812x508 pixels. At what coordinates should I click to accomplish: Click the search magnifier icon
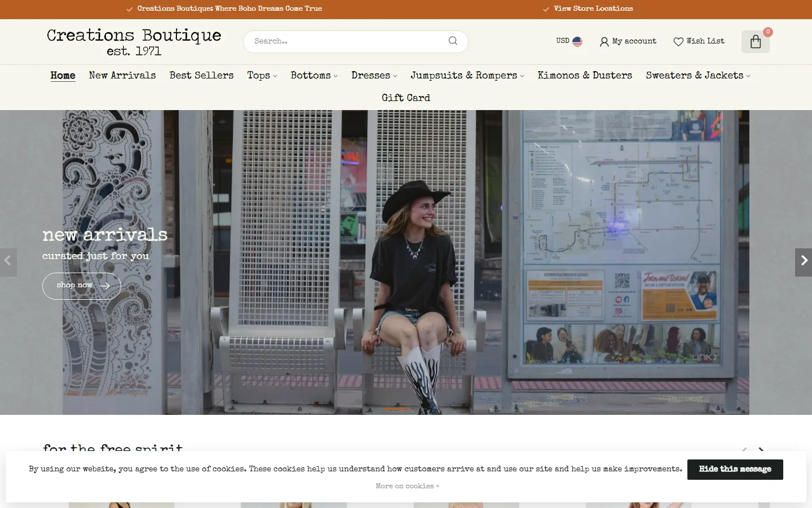[x=453, y=41]
